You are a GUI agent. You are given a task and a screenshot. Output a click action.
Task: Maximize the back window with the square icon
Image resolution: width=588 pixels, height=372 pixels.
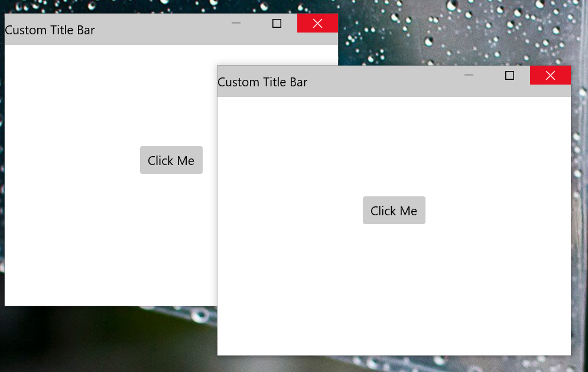pyautogui.click(x=277, y=23)
